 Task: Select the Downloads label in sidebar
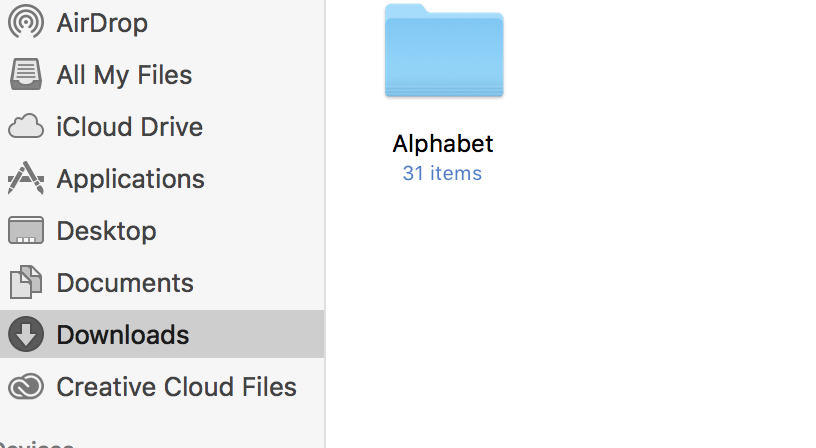[122, 334]
